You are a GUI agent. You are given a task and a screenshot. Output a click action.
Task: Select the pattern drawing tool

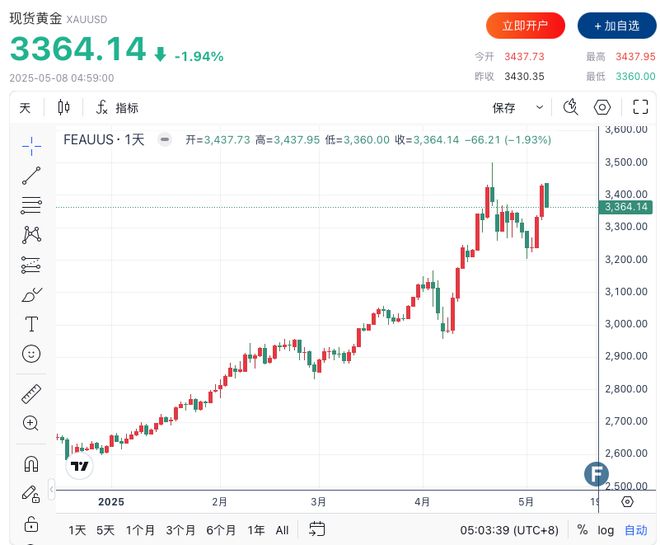pos(32,235)
